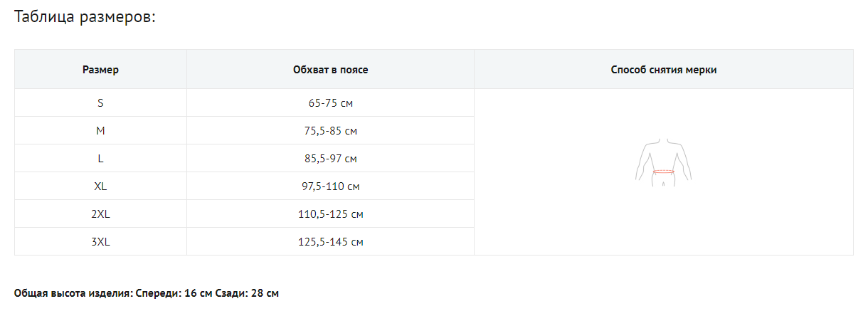The width and height of the screenshot is (868, 316).
Task: Click the 125,5-145 см waist value
Action: point(331,242)
